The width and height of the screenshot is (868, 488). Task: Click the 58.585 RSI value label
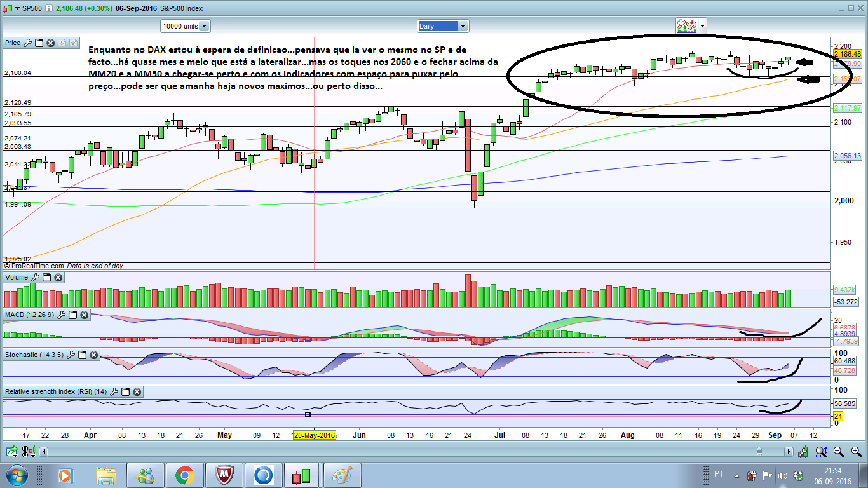(844, 403)
